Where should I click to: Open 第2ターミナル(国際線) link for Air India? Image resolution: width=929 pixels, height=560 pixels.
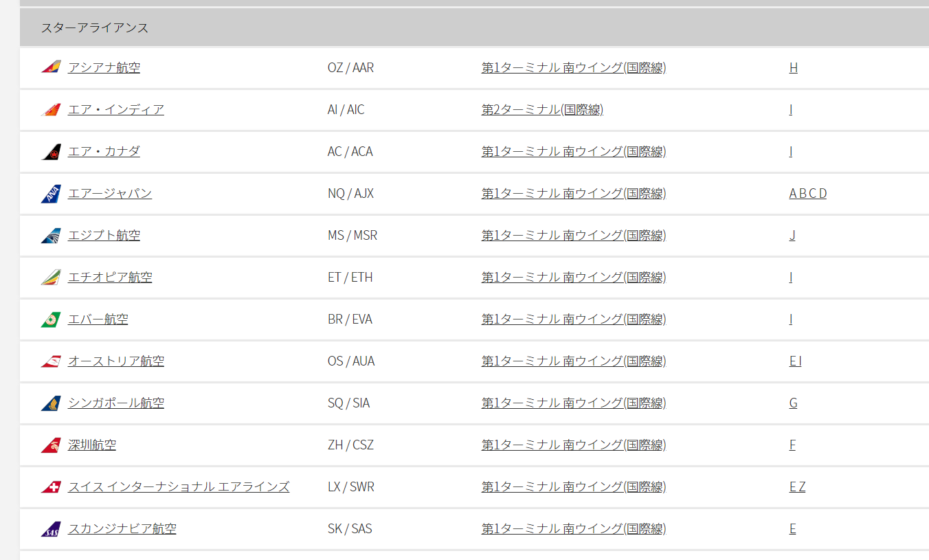point(542,110)
